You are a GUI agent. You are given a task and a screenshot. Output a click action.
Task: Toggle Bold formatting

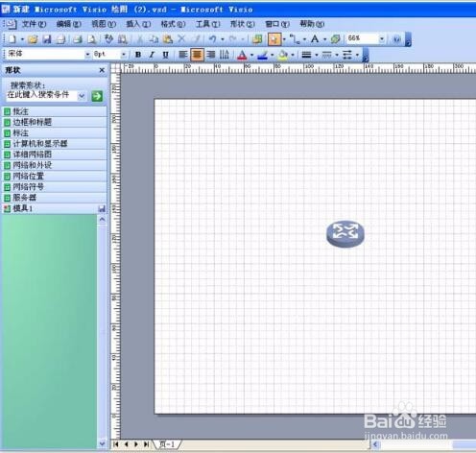(x=138, y=55)
